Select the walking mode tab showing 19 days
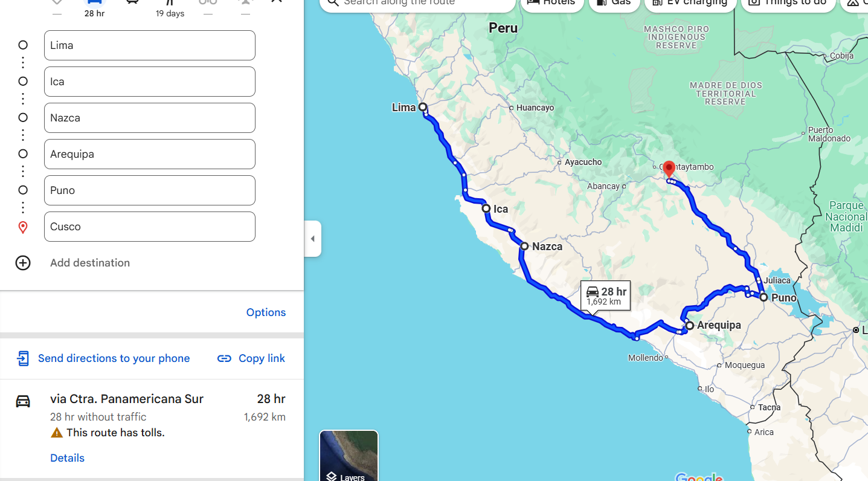Screen dimensions: 868x481 170,8
